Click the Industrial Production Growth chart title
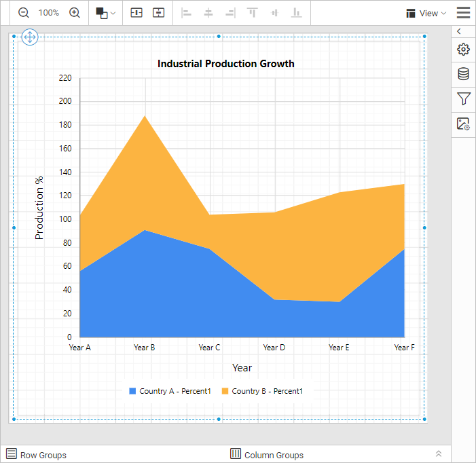Viewport: 476px width, 463px height. click(x=226, y=64)
